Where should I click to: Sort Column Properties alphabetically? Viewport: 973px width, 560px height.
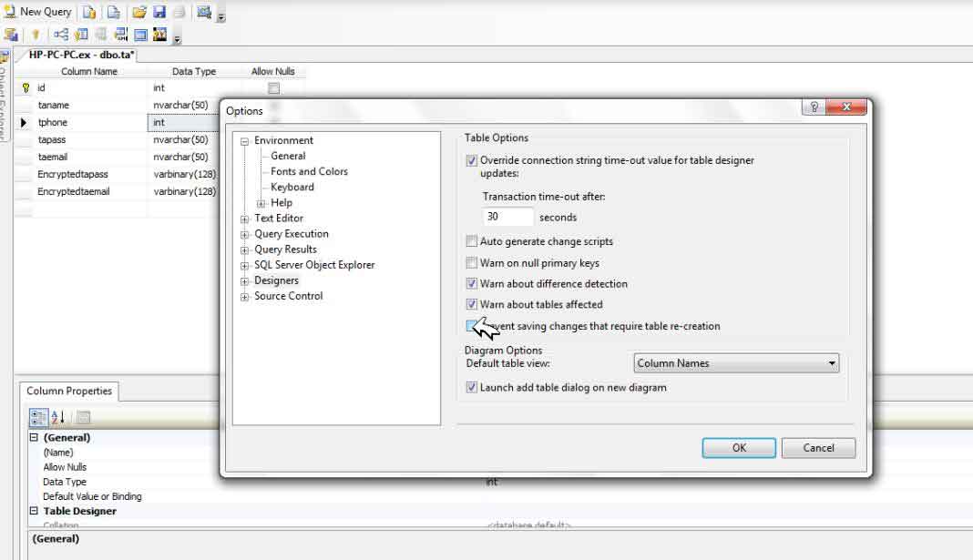pos(57,417)
